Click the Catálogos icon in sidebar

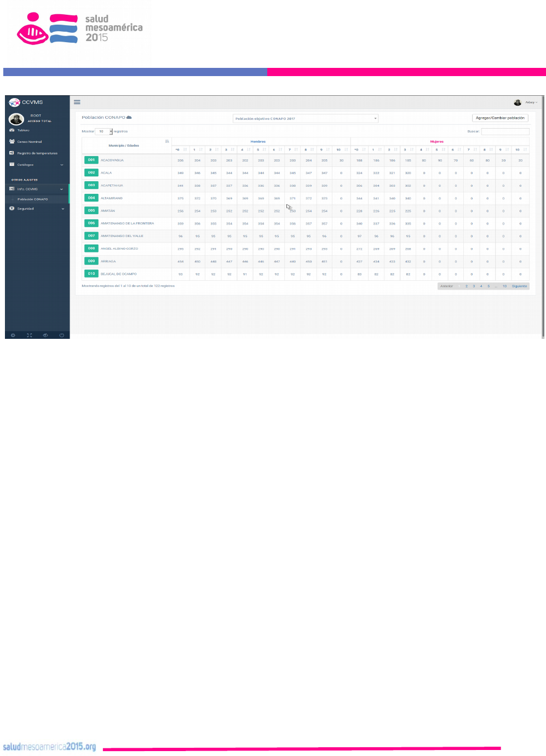12,164
